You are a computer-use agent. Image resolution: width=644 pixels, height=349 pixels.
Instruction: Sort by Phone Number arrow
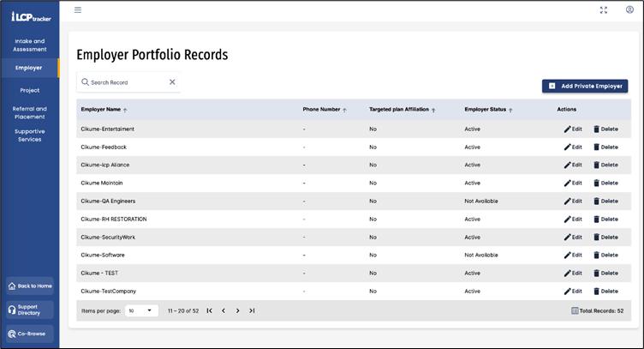coord(344,110)
